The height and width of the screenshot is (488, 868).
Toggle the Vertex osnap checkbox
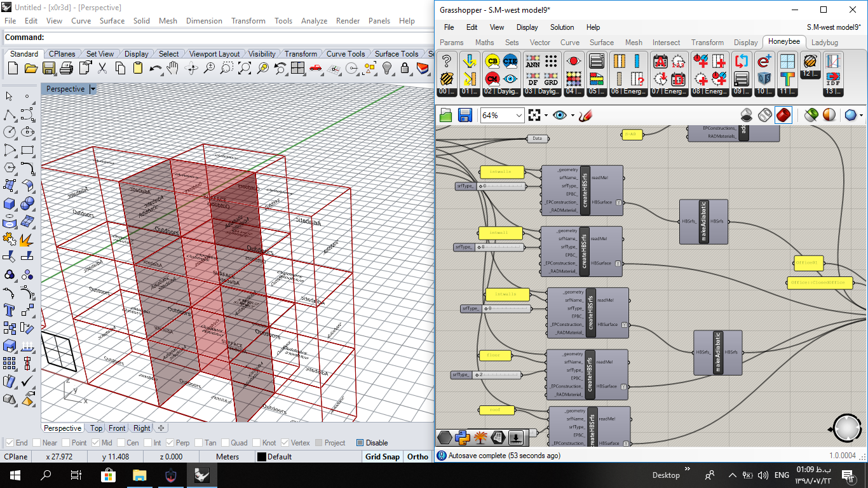[x=285, y=443]
